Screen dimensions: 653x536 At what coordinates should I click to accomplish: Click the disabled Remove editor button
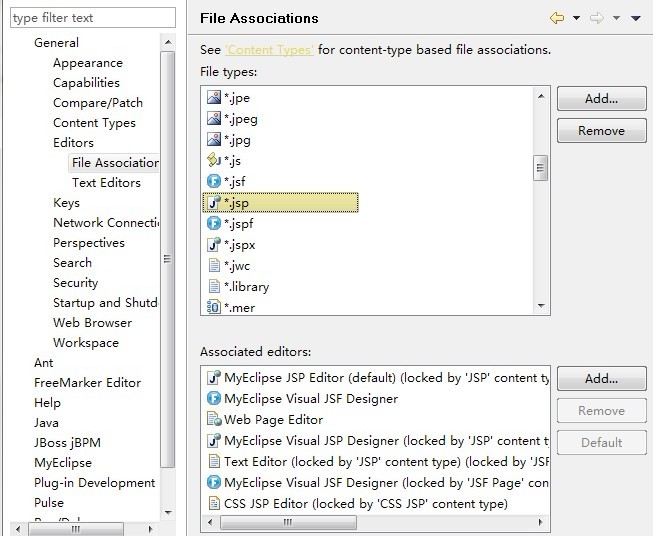coord(601,411)
